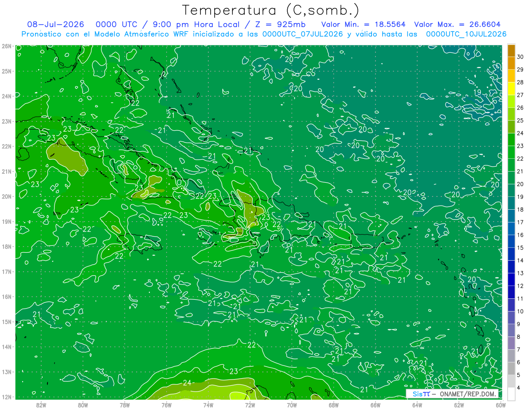This screenshot has width=532, height=411.
Task: Click the legend scale label '28'
Action: (520, 82)
